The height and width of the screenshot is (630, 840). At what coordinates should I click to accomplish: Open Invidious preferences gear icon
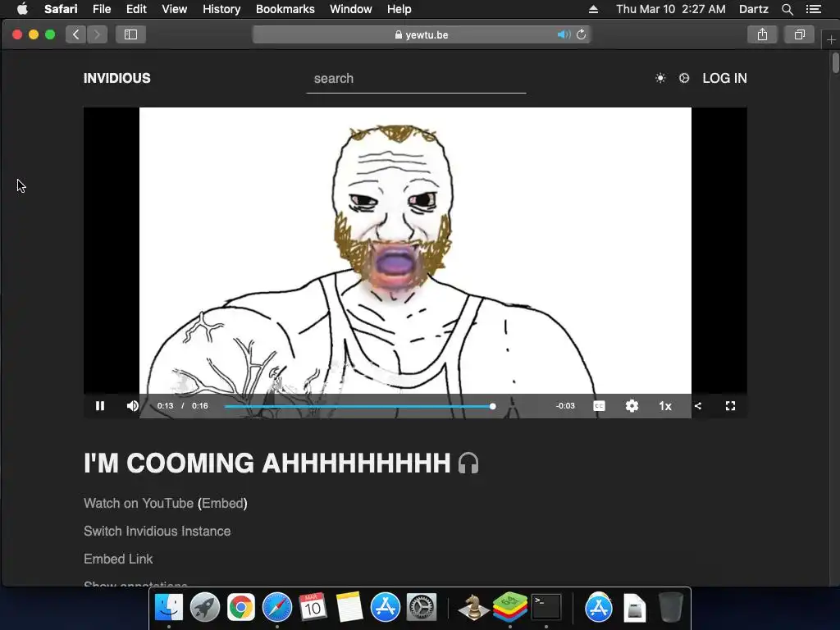pyautogui.click(x=684, y=78)
